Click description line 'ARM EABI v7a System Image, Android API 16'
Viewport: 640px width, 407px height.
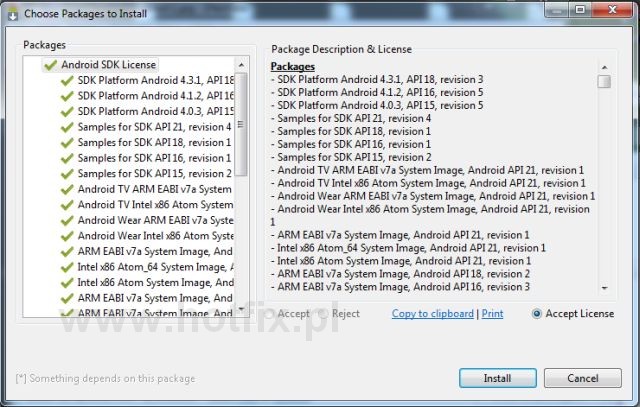(400, 287)
